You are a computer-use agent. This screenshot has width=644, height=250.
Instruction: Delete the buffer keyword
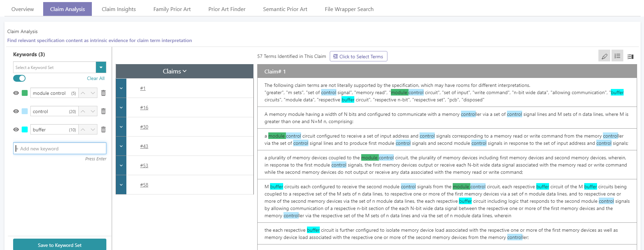coord(103,130)
